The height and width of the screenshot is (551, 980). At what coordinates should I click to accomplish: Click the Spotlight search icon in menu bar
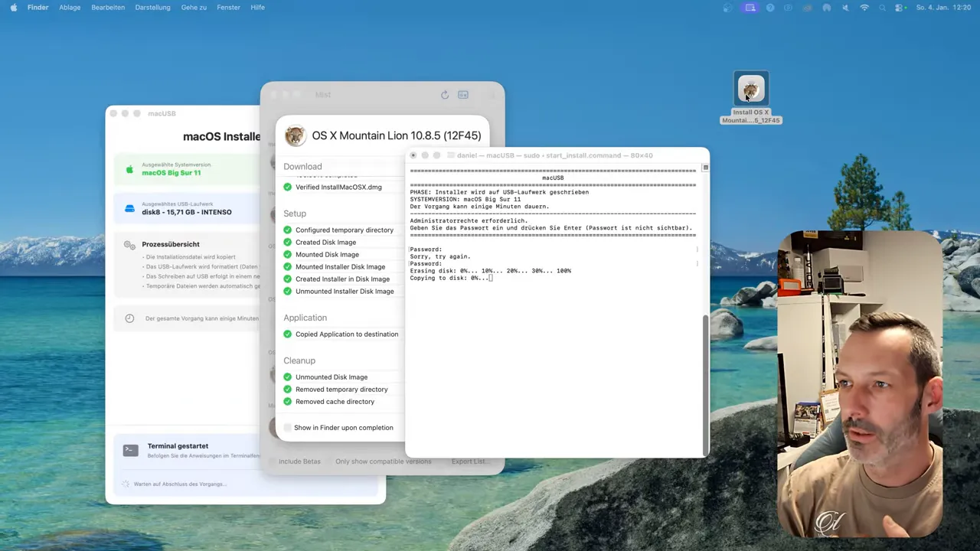coord(882,8)
